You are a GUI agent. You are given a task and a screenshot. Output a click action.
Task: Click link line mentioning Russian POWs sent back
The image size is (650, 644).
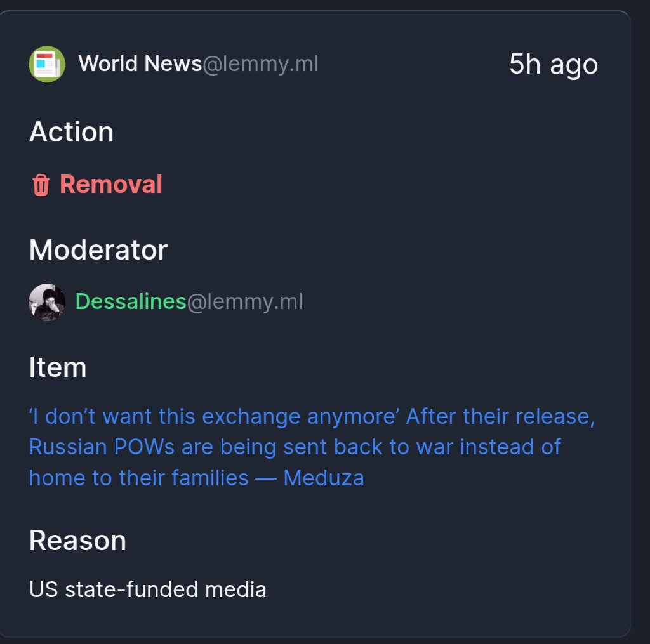tap(295, 447)
